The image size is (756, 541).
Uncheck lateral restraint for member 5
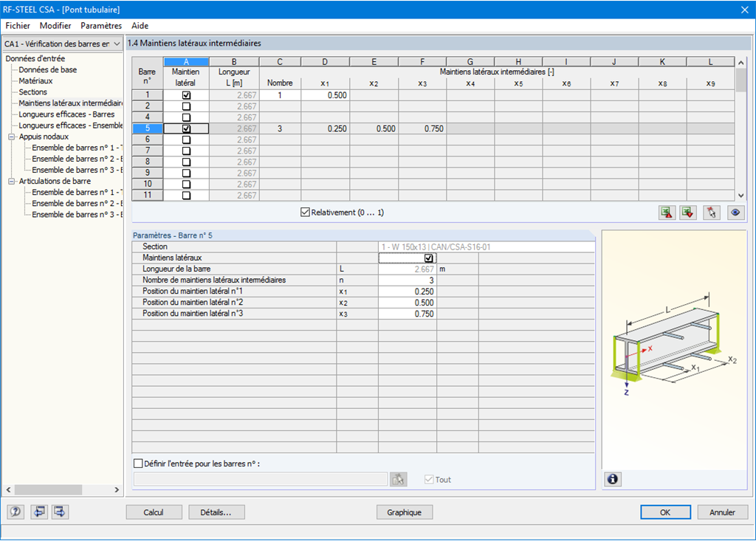186,128
